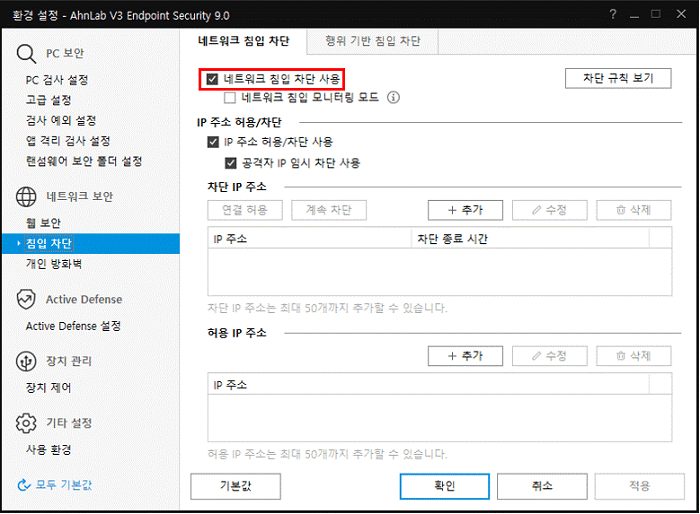The width and height of the screenshot is (700, 514).
Task: Click the PC 보안 magnifier icon
Action: pos(26,54)
